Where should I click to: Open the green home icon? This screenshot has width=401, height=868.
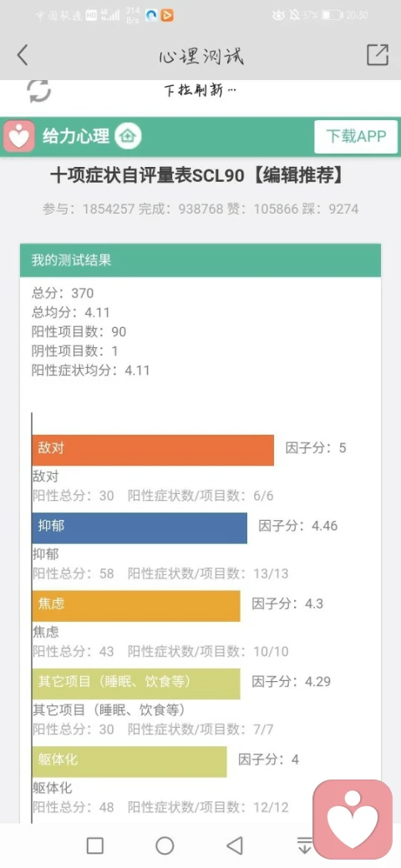(128, 135)
